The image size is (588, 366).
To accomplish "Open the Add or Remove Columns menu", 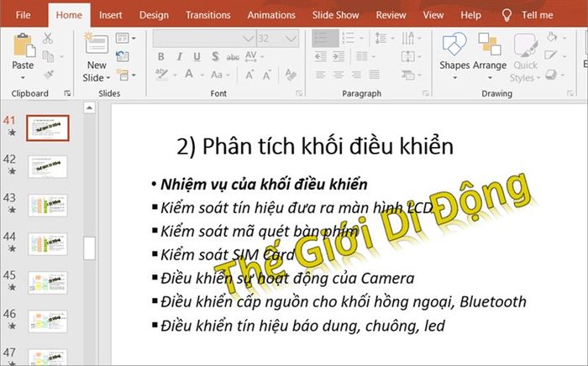I will (365, 56).
